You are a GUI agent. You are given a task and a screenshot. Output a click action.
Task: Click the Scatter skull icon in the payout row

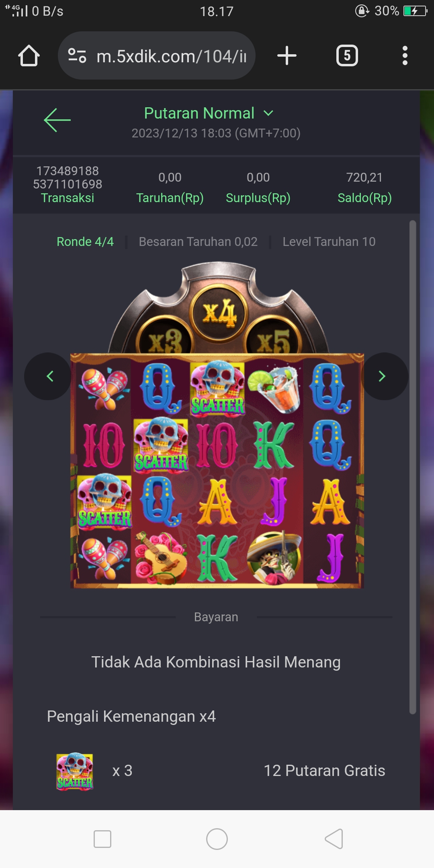coord(75,772)
